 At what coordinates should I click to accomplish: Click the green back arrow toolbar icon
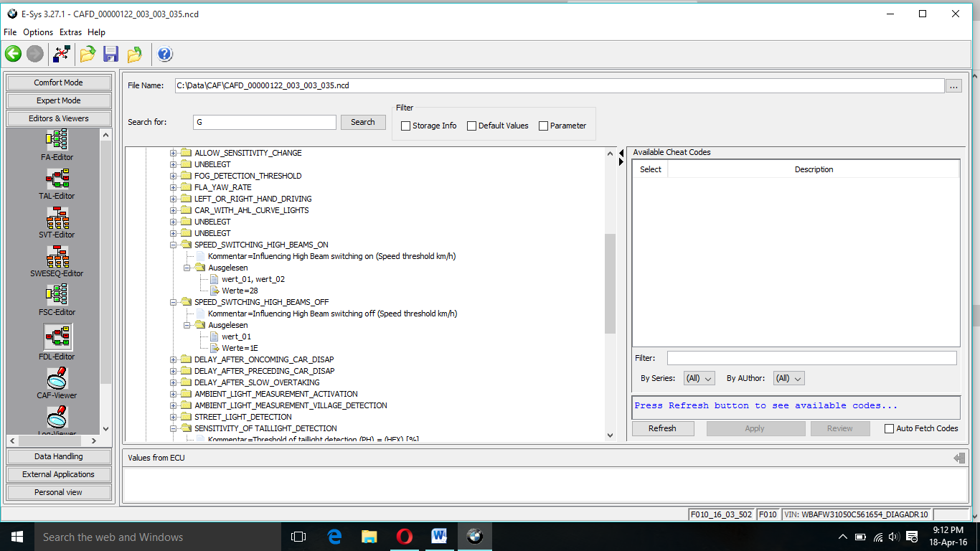pos(13,54)
